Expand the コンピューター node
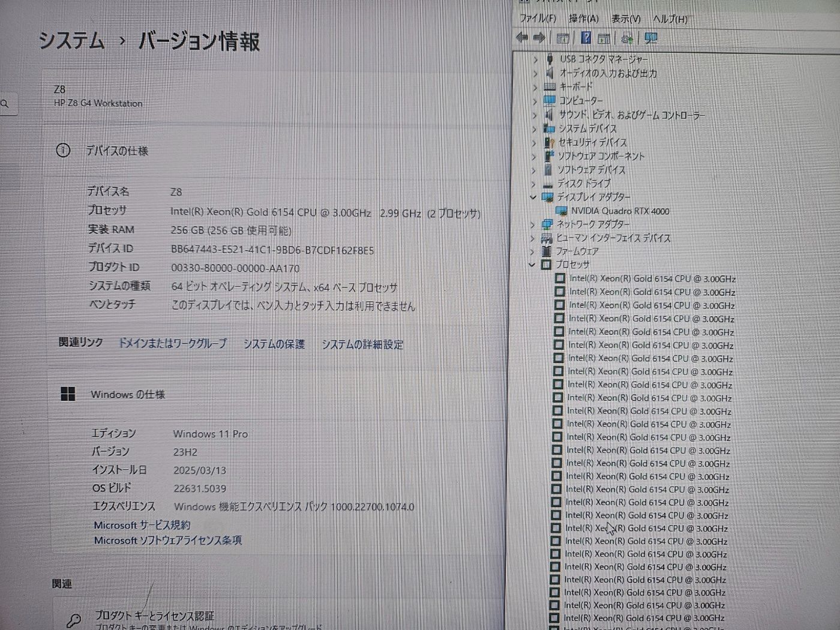Screen dimensions: 840x630 [535, 101]
